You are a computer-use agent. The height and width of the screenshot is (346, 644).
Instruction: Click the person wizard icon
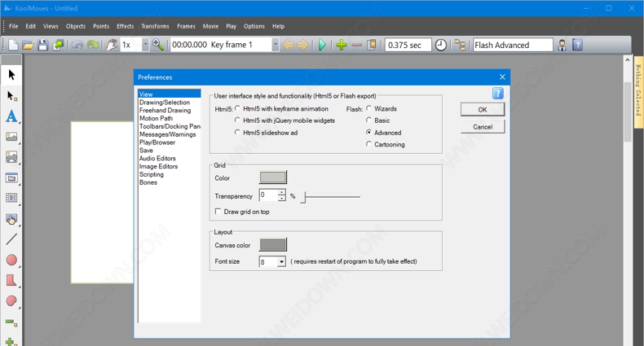(x=562, y=45)
